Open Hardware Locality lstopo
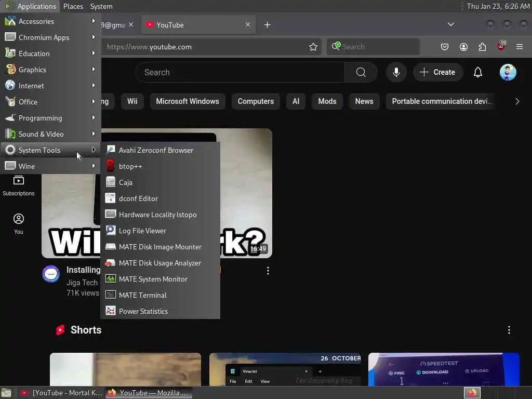Image resolution: width=532 pixels, height=399 pixels. [161, 215]
